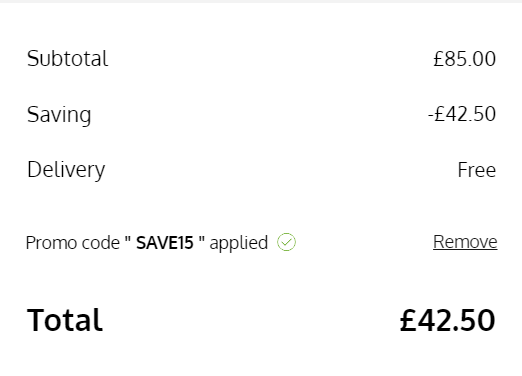Viewport: 522px width, 376px height.
Task: Click the word applied
Action: click(239, 243)
